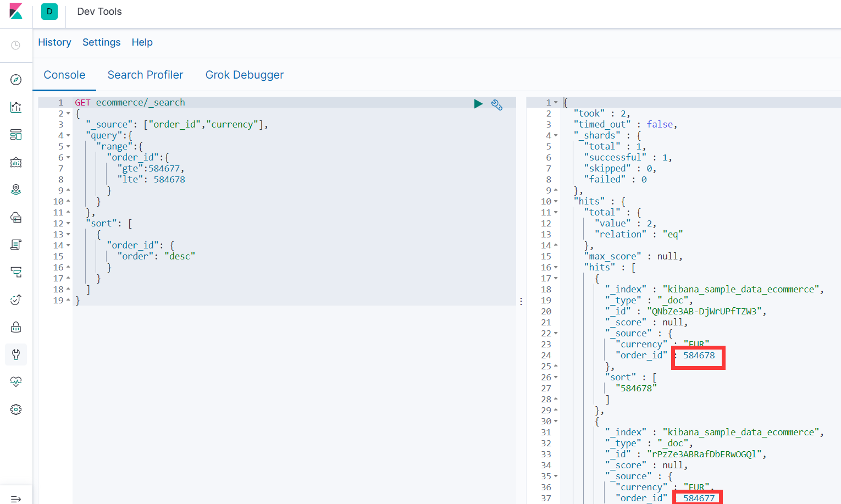Switch to Search Profiler tab
The height and width of the screenshot is (504, 841).
click(145, 75)
